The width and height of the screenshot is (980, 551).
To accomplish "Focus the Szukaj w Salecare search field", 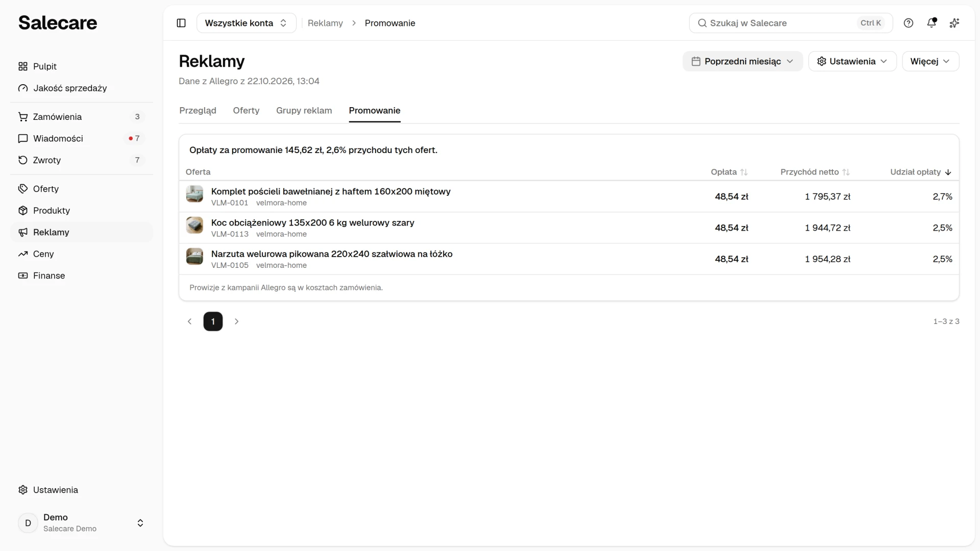I will tap(791, 23).
